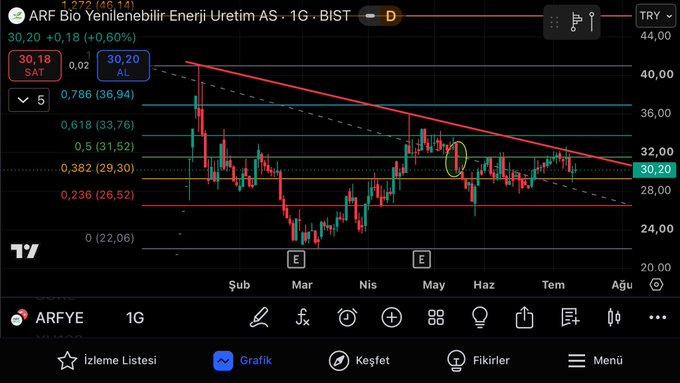Click the 40,00 price scale label
Image resolution: width=680 pixels, height=383 pixels.
coord(657,74)
